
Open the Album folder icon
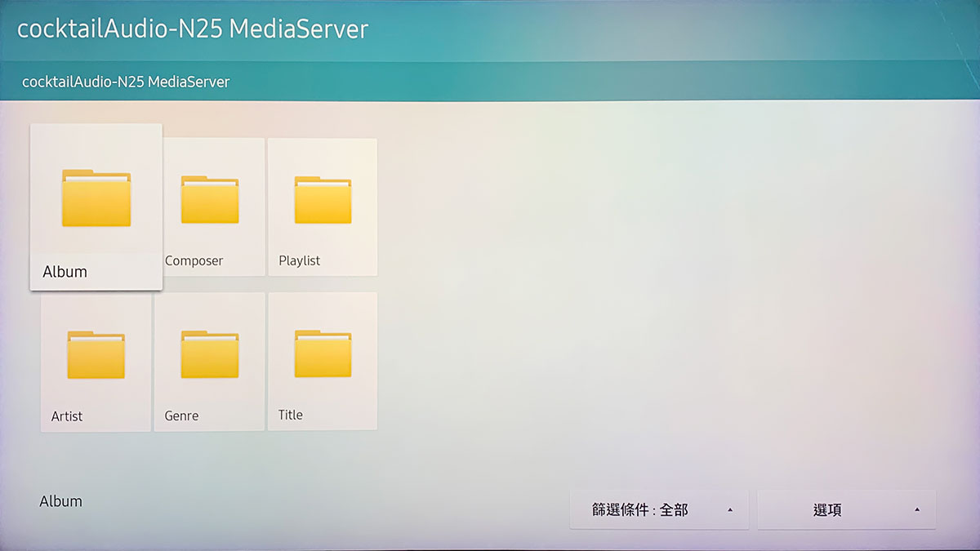pyautogui.click(x=96, y=198)
